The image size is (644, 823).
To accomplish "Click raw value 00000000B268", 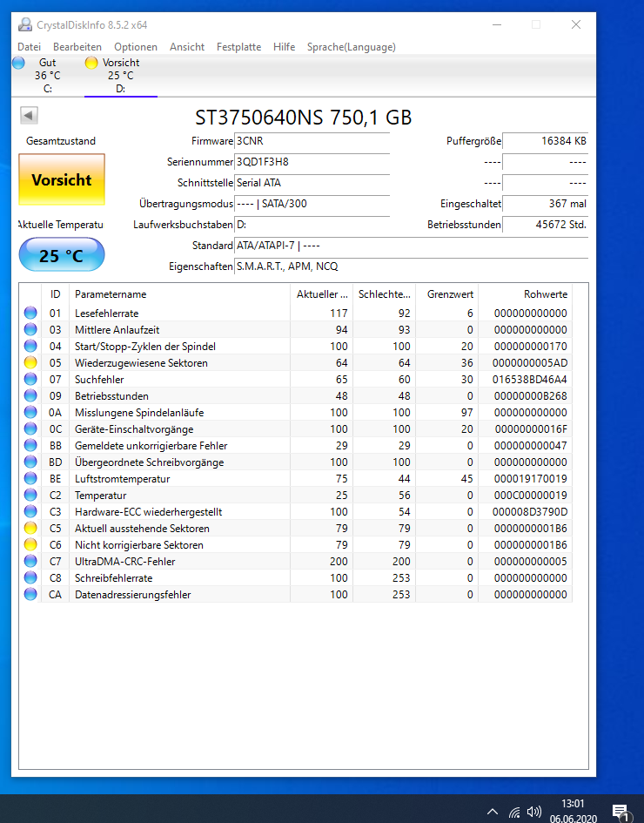I will tap(531, 395).
